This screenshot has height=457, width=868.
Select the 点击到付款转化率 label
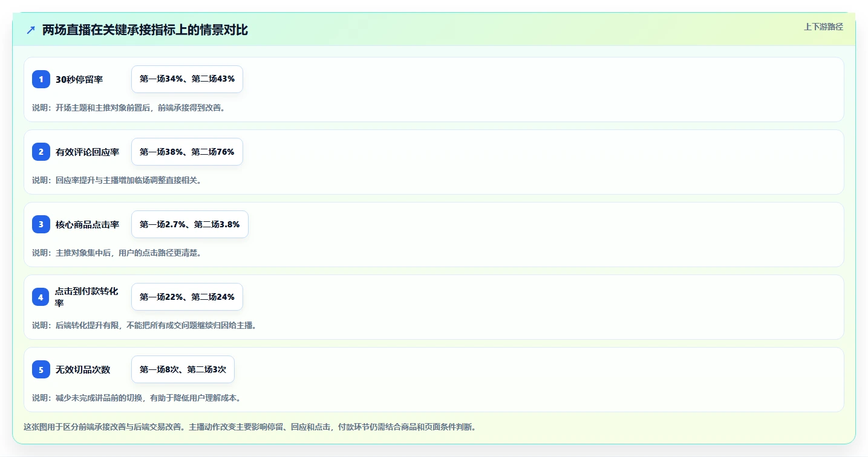pyautogui.click(x=87, y=297)
